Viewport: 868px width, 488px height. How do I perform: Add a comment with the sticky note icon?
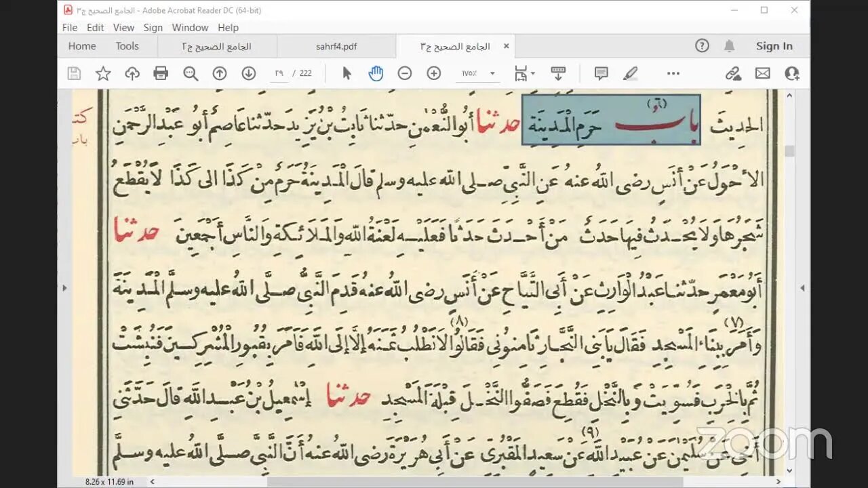(601, 73)
